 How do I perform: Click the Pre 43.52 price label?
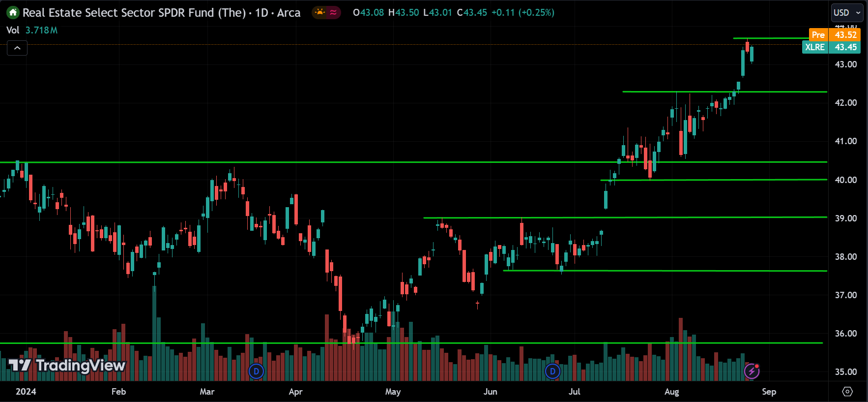(835, 34)
